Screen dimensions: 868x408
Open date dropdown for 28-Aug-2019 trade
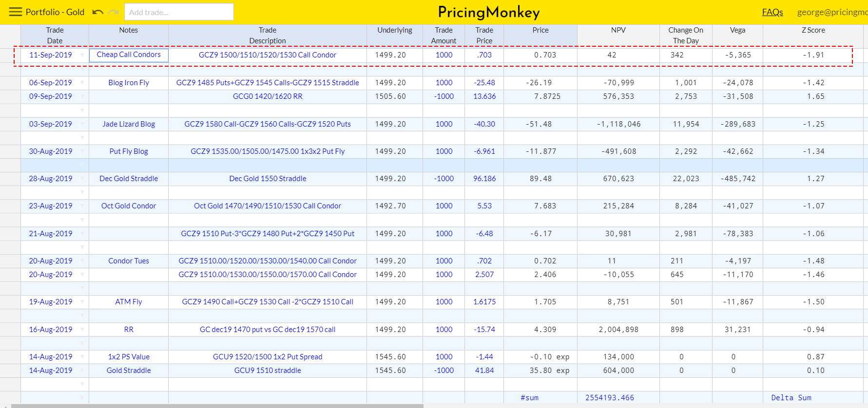pyautogui.click(x=82, y=179)
